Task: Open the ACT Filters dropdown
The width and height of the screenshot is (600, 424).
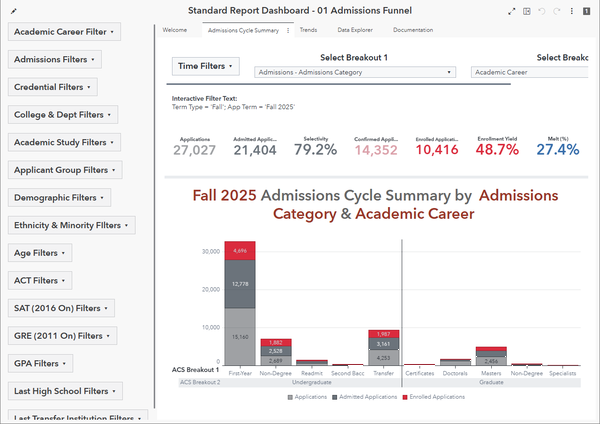Action: pos(40,280)
